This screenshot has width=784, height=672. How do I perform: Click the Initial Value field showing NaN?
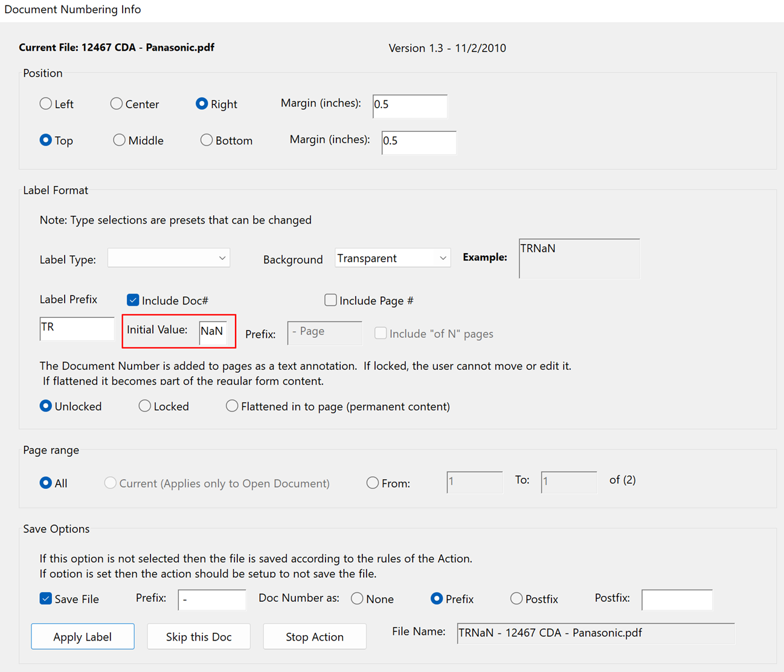[x=214, y=331]
